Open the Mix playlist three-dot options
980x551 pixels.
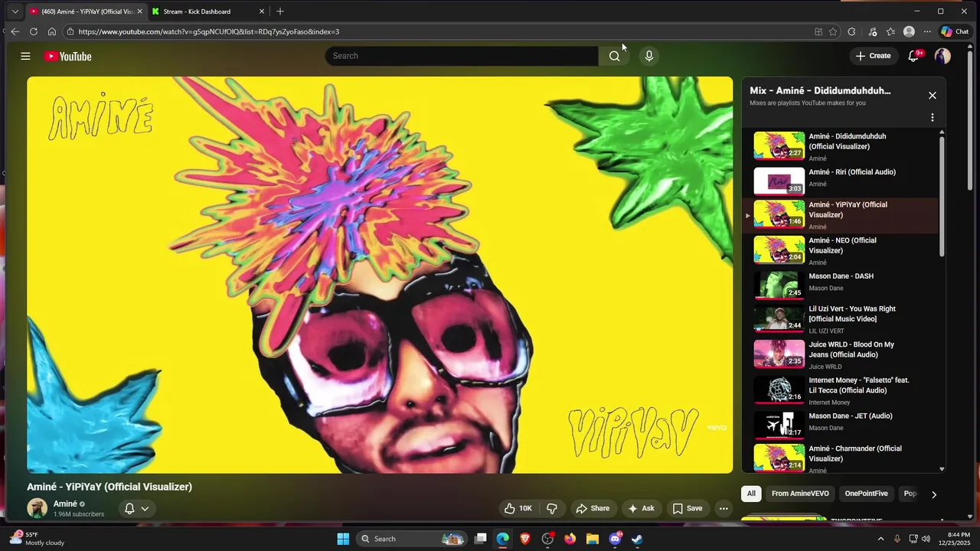[932, 118]
